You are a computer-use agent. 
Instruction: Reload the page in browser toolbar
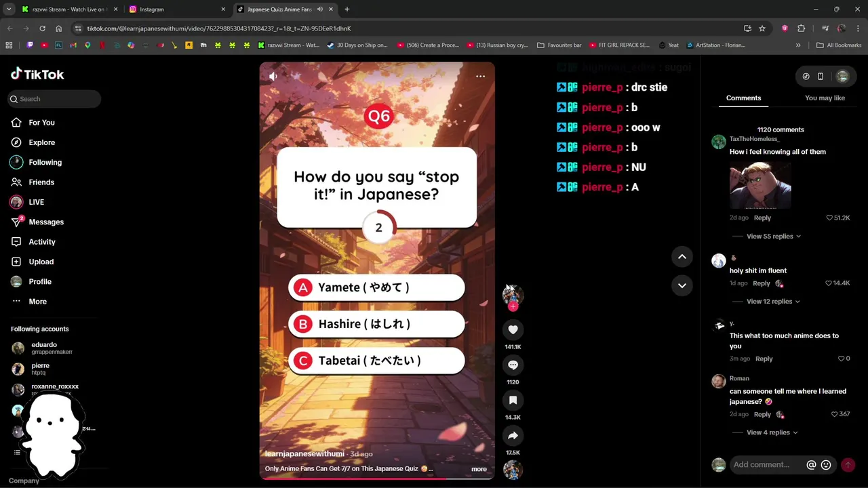[42, 28]
